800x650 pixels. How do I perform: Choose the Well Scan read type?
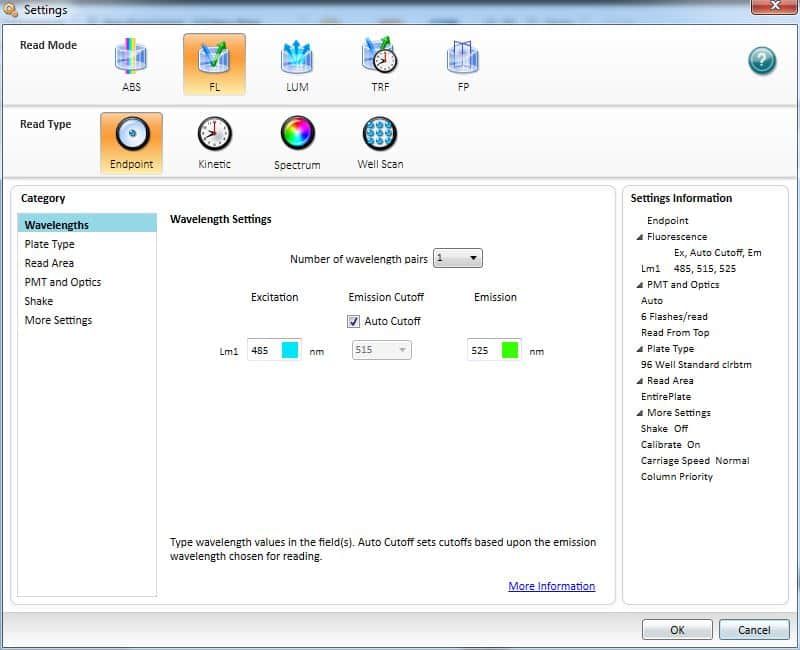380,143
